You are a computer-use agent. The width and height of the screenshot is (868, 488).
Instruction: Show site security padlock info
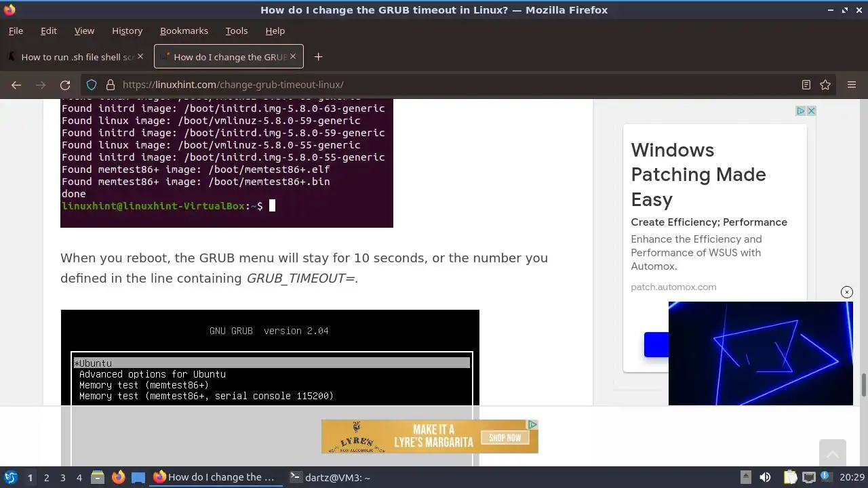pos(110,85)
